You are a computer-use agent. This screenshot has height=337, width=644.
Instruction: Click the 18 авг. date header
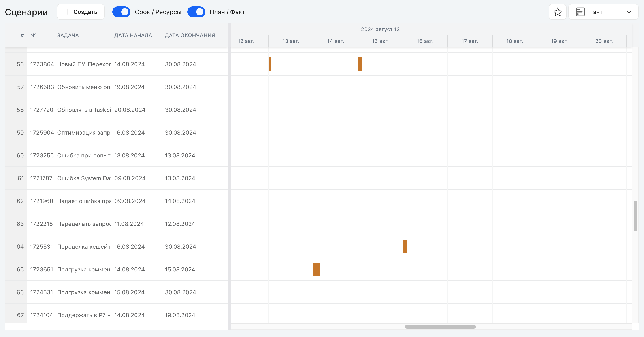pyautogui.click(x=514, y=41)
